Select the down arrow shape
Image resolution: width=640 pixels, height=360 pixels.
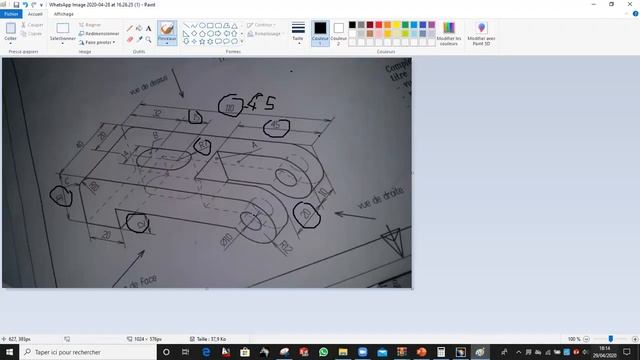pos(186,41)
